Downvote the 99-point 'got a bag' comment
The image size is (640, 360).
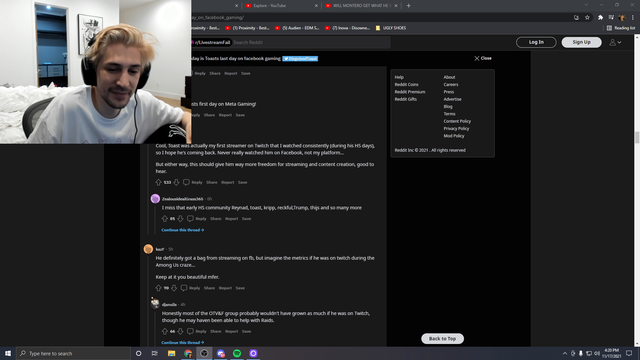[174, 288]
